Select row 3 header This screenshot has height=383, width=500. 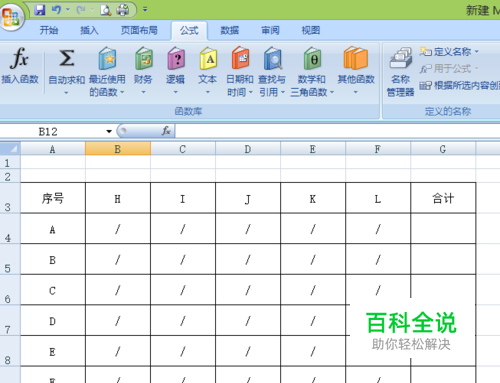[x=10, y=198]
